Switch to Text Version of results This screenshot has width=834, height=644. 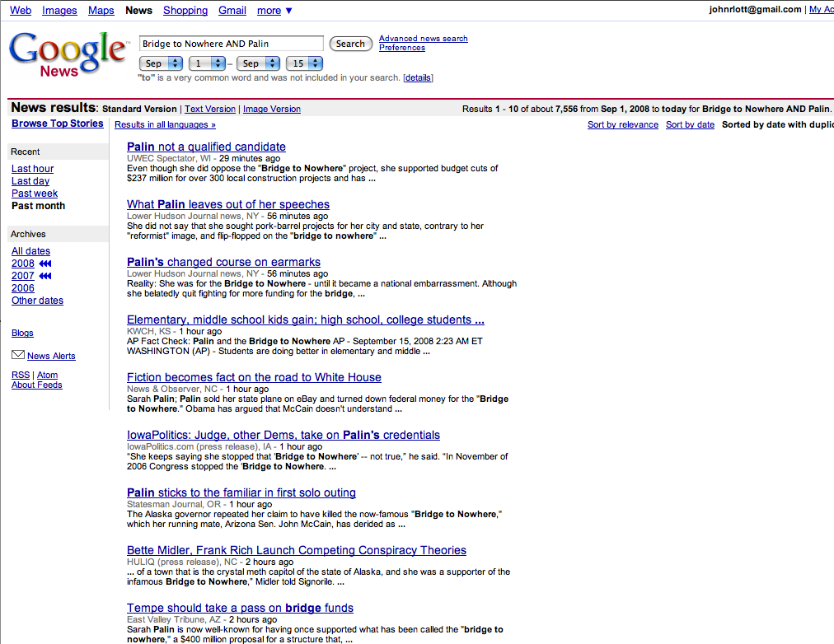tap(210, 109)
